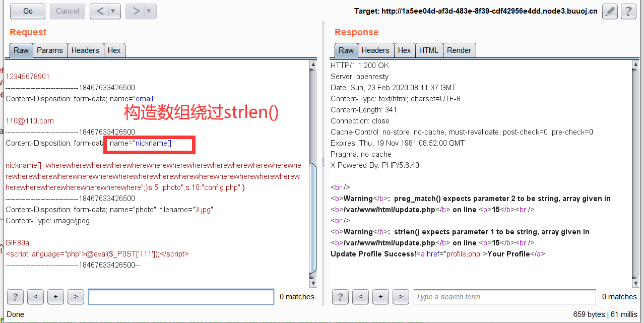644x323 pixels.
Task: Click the Response panel heading
Action: [356, 32]
